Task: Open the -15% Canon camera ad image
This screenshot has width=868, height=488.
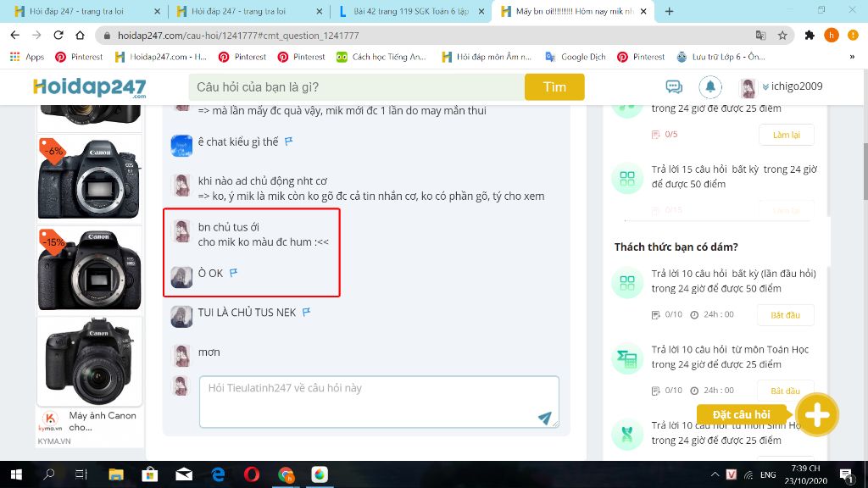Action: pos(89,269)
